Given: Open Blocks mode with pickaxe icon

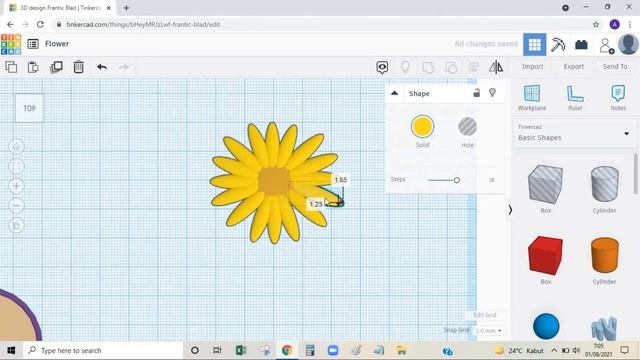Looking at the screenshot, I should pos(558,44).
